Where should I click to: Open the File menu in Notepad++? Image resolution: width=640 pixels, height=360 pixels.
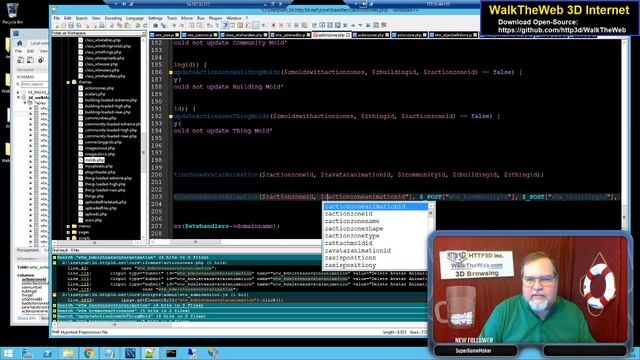(x=57, y=18)
